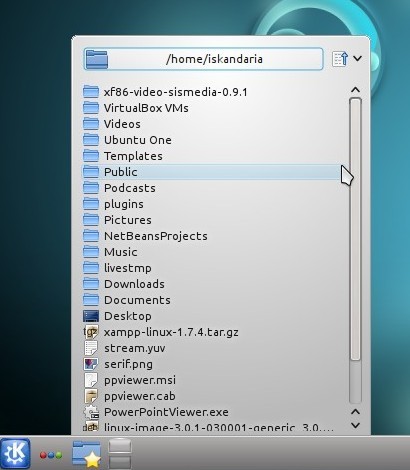
Task: Select the text VirtualBox VMs
Action: pyautogui.click(x=146, y=108)
